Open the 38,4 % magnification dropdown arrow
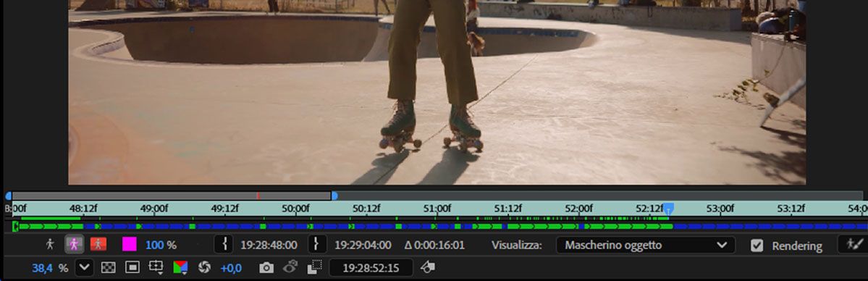 tap(84, 268)
